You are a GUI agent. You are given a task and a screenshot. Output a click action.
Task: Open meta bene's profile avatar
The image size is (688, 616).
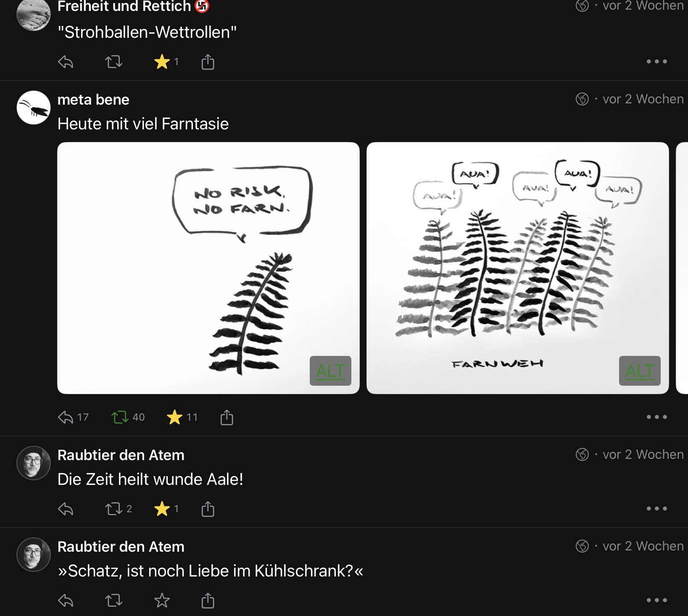(x=34, y=108)
